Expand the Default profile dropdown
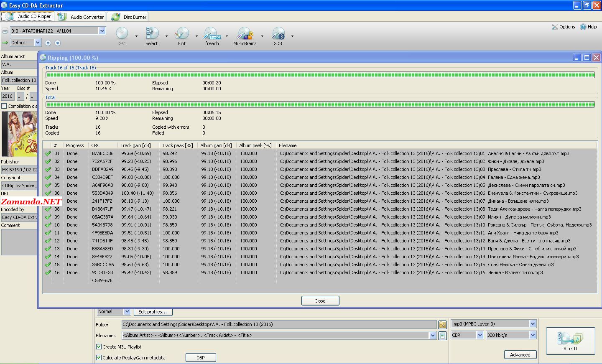Viewport: 602px width, 364px height. click(x=38, y=43)
